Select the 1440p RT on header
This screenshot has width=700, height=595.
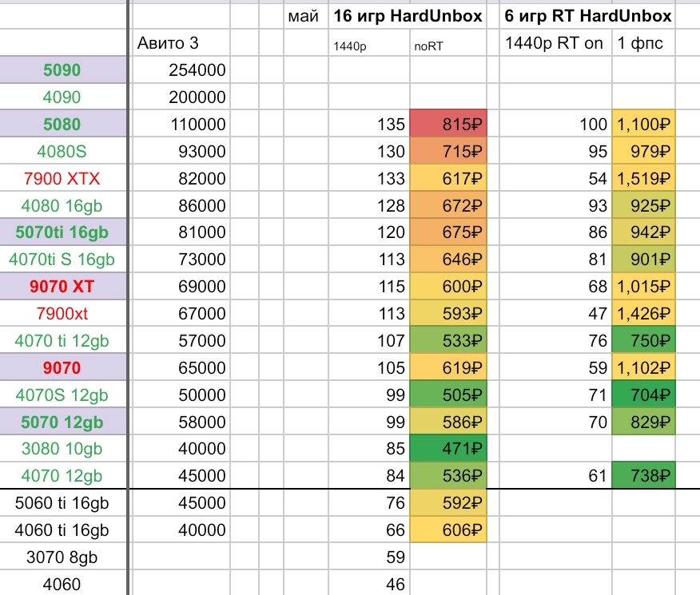[x=556, y=43]
